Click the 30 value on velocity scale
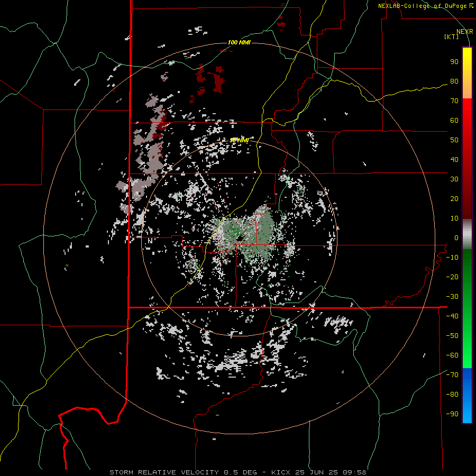The image size is (476, 476). [454, 179]
